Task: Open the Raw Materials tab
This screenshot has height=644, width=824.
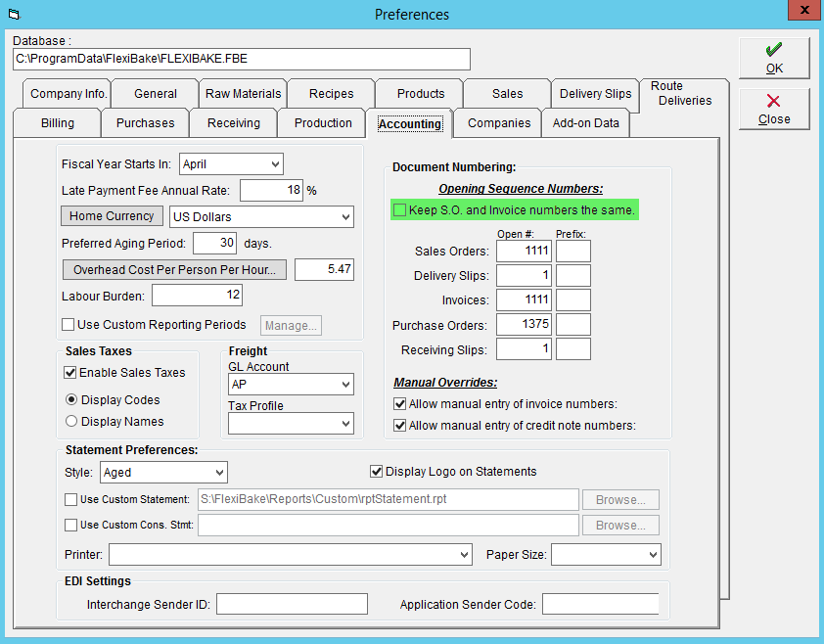Action: pos(244,94)
